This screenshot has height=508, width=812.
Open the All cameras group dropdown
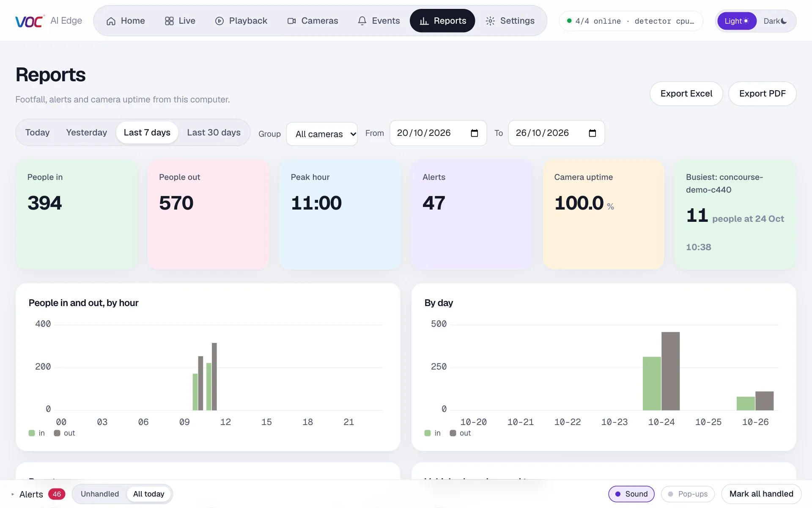322,134
